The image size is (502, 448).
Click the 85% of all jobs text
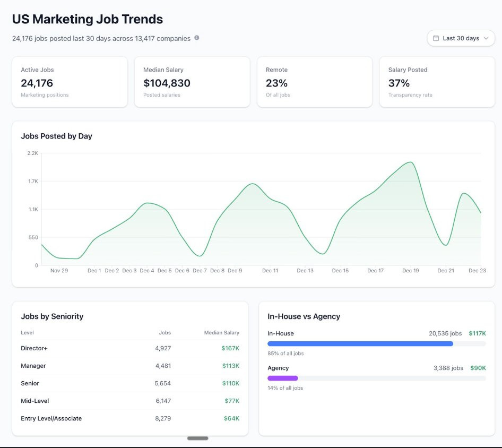[x=285, y=354]
